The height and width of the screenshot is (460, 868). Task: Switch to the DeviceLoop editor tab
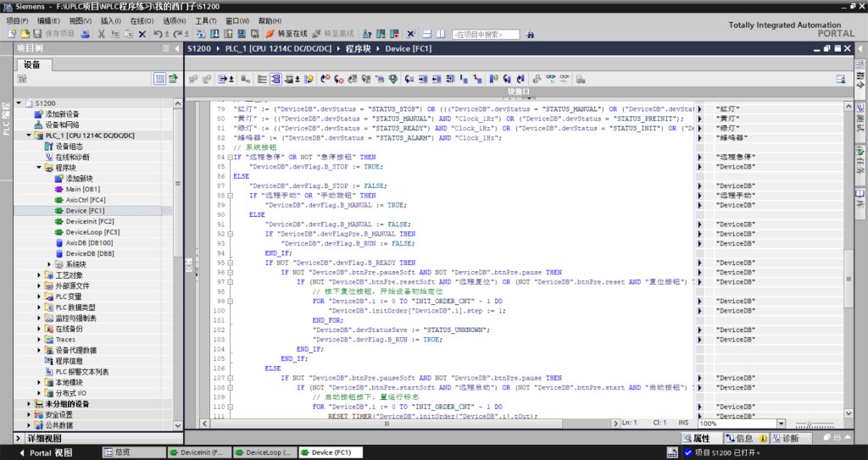[x=265, y=452]
